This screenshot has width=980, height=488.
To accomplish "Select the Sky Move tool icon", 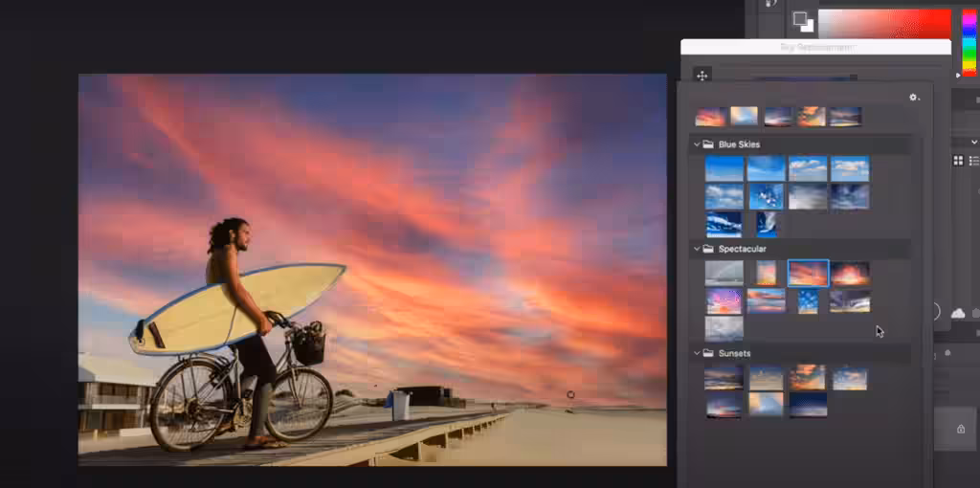I will [702, 76].
